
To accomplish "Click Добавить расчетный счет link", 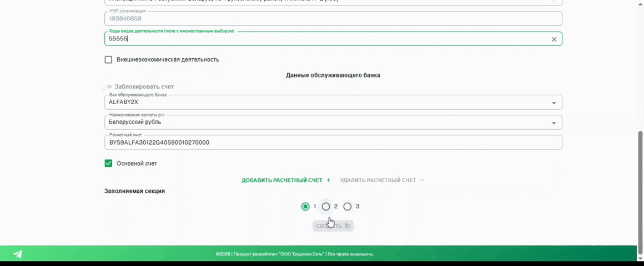I will click(281, 180).
